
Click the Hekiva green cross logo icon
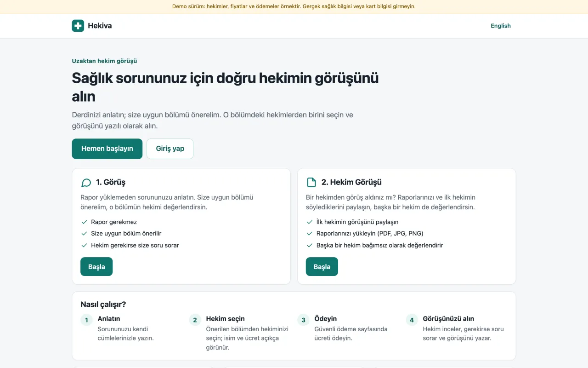[78, 26]
